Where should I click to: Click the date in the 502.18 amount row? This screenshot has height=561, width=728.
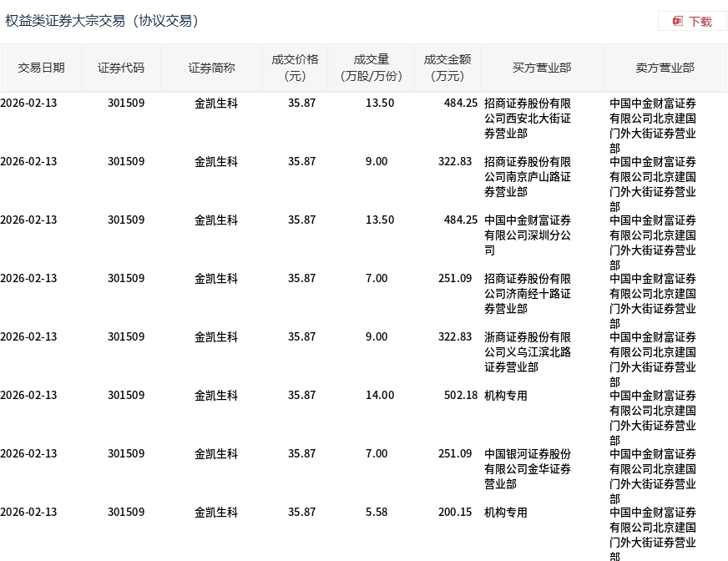[x=28, y=395]
